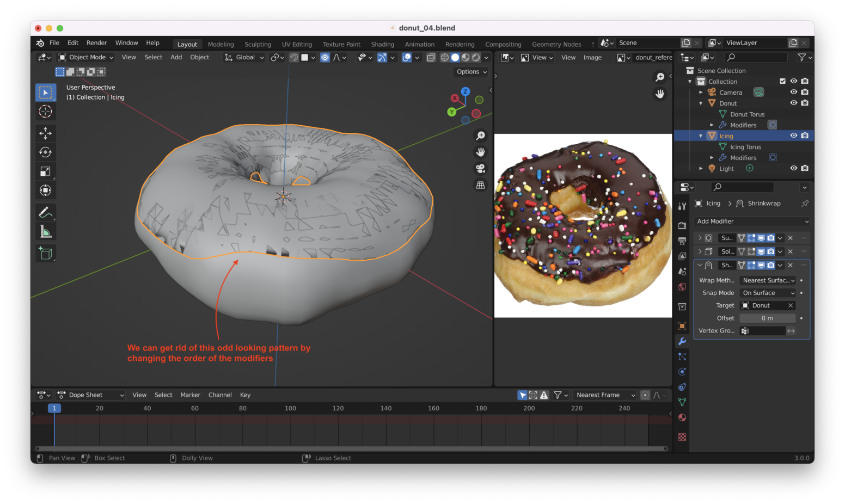The height and width of the screenshot is (504, 845).
Task: Open the Snap Mode dropdown
Action: (x=768, y=293)
